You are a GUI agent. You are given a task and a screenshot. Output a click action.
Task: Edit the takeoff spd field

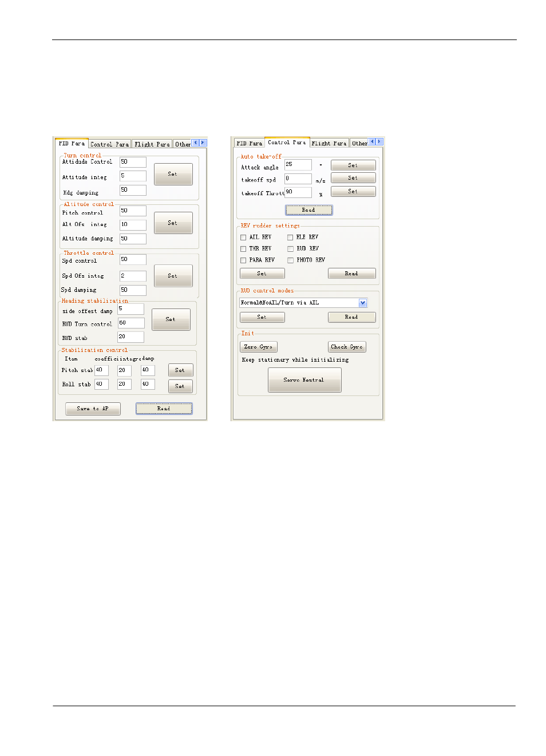298,179
